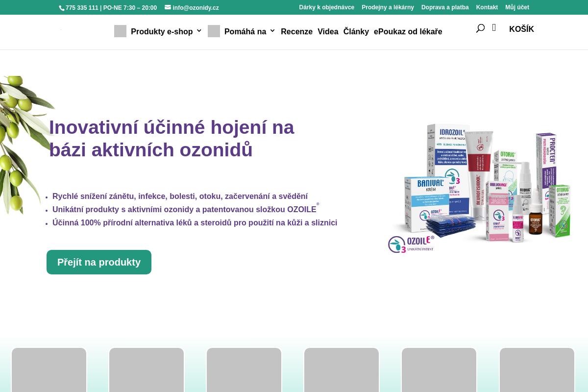This screenshot has height=392, width=588.
Task: Expand the Pomáhá na chevron
Action: pos(272,31)
